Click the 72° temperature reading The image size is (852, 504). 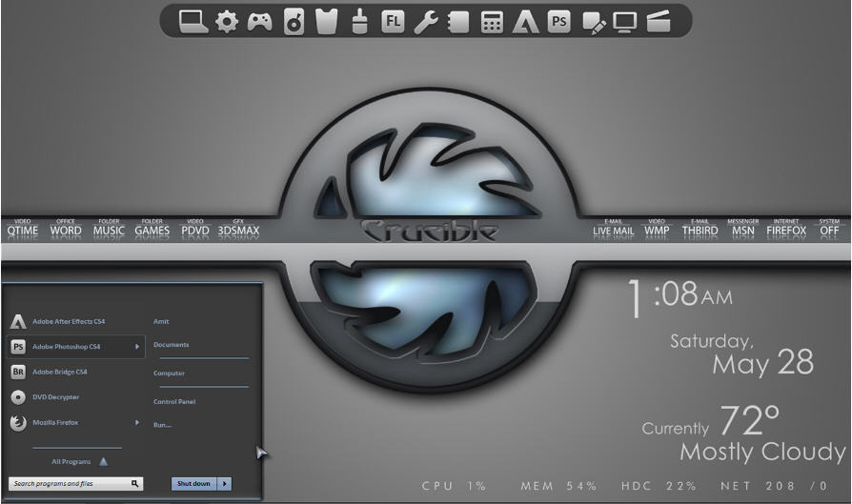coord(750,420)
